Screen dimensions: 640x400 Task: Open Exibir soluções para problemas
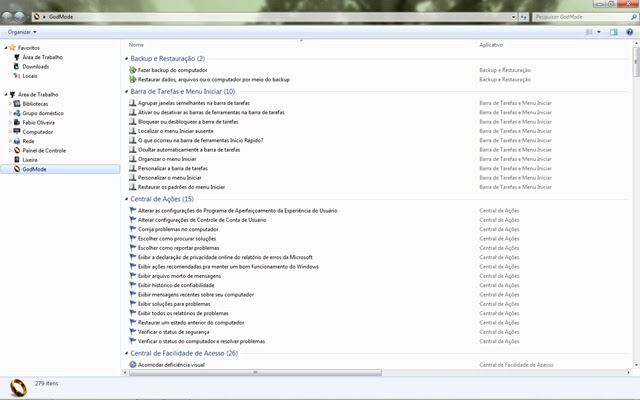(x=174, y=304)
